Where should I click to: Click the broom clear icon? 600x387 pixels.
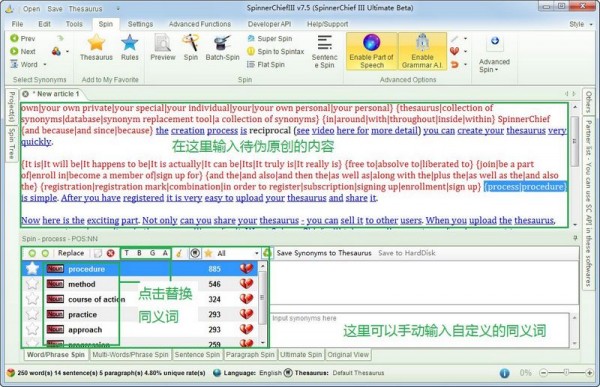(x=179, y=253)
